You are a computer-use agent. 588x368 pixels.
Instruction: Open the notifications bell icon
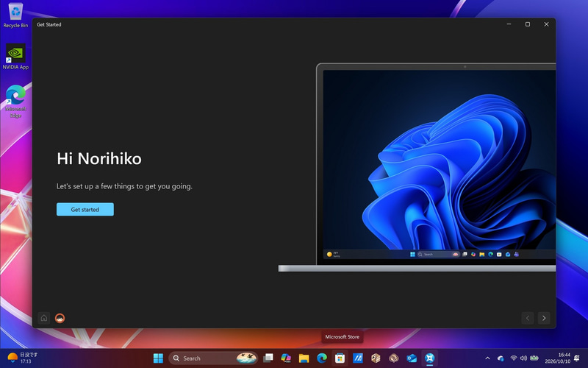[x=577, y=358]
